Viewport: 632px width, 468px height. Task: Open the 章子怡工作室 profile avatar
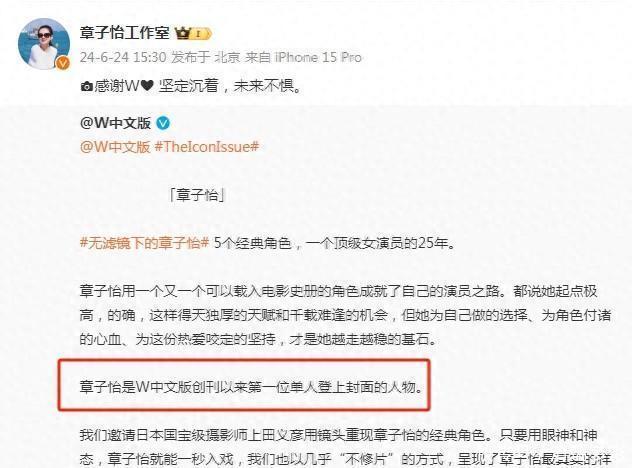(44, 44)
